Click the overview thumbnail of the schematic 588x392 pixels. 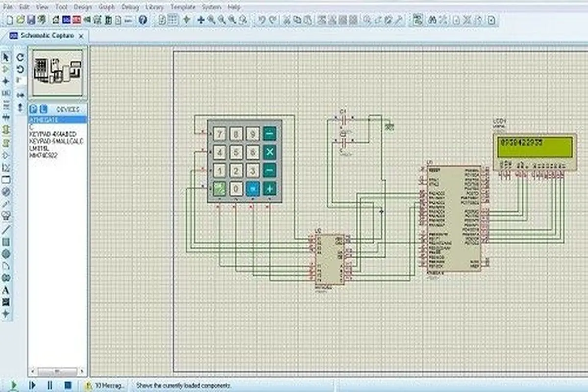(58, 73)
